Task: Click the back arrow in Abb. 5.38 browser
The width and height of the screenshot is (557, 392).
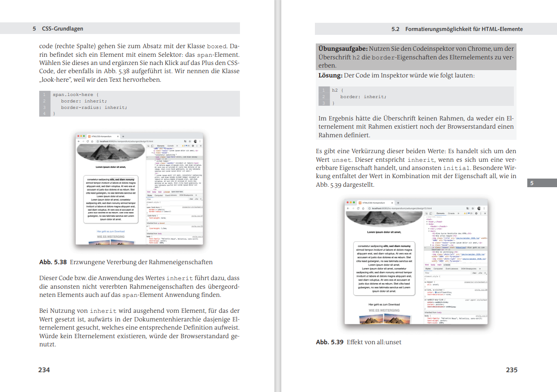Action: click(x=79, y=141)
